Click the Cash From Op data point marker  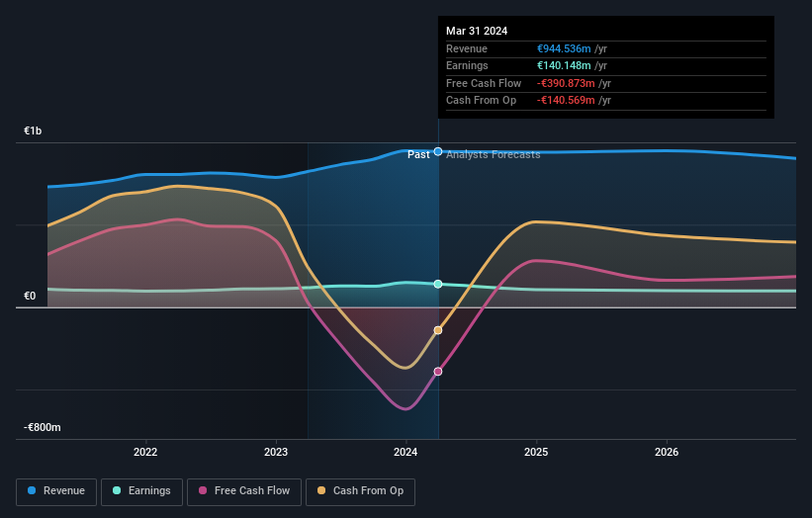point(438,330)
